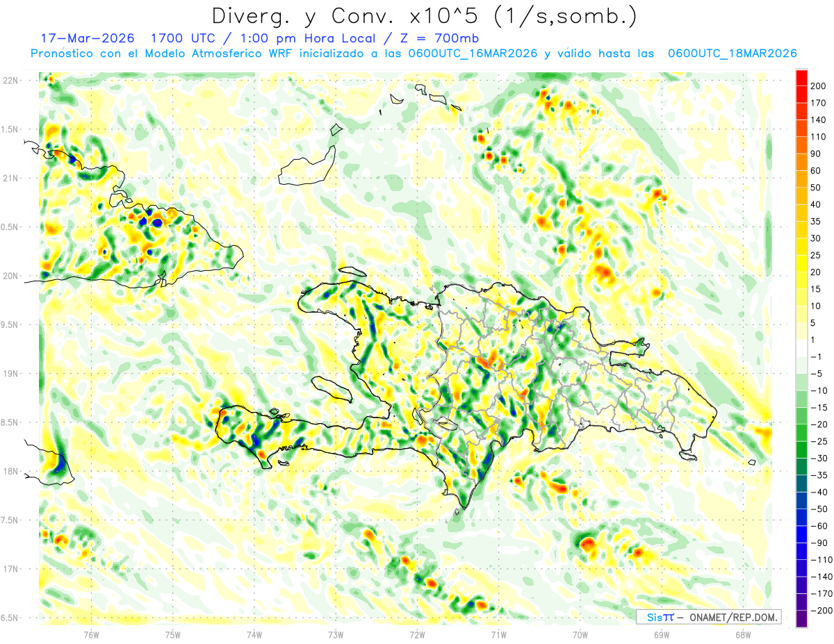Click the colorbar label "-200" at bottom
Image resolution: width=834 pixels, height=644 pixels.
tap(821, 611)
